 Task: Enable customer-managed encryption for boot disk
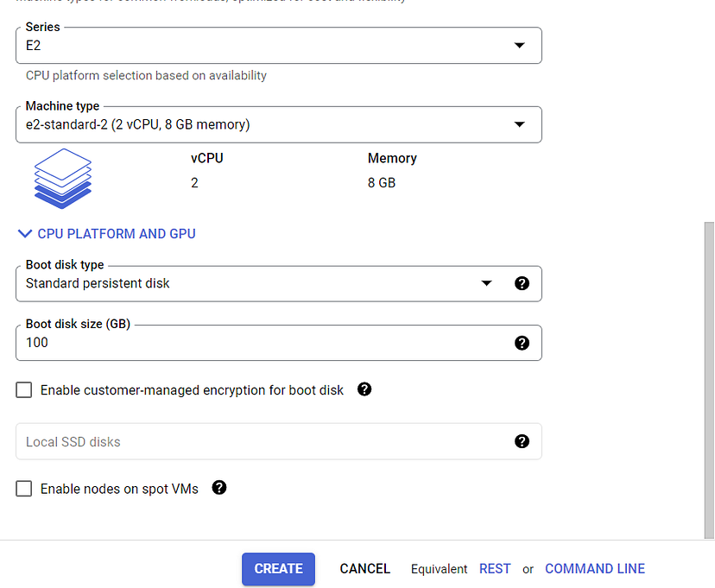click(x=23, y=389)
